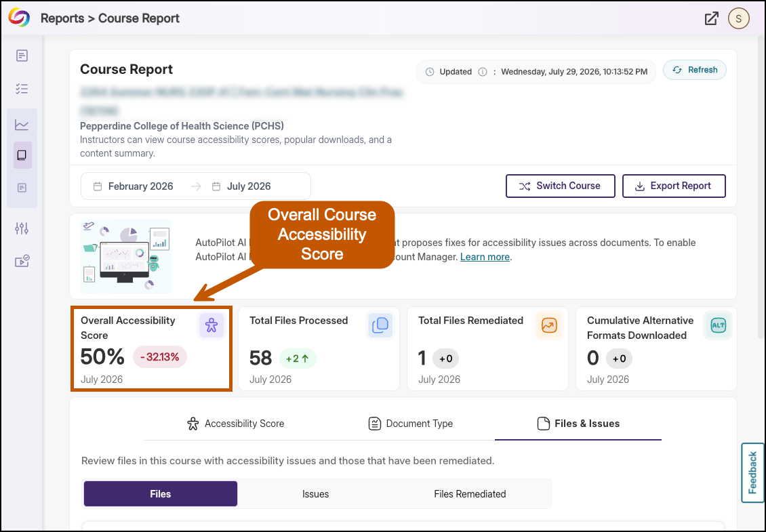Click the 50% score value

click(x=102, y=356)
